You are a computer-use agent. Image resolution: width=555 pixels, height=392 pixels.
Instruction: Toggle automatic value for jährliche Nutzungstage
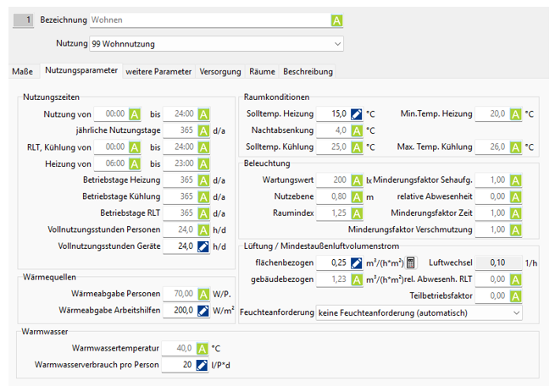point(204,130)
